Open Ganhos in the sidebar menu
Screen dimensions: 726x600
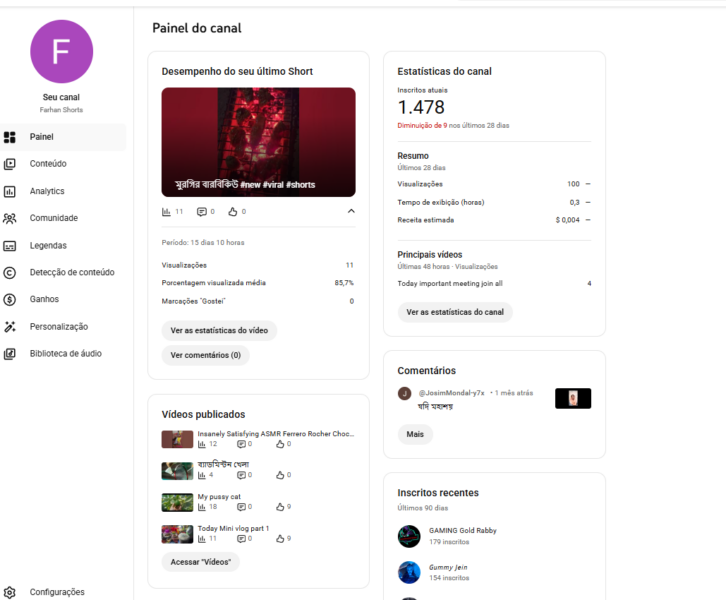(63, 300)
